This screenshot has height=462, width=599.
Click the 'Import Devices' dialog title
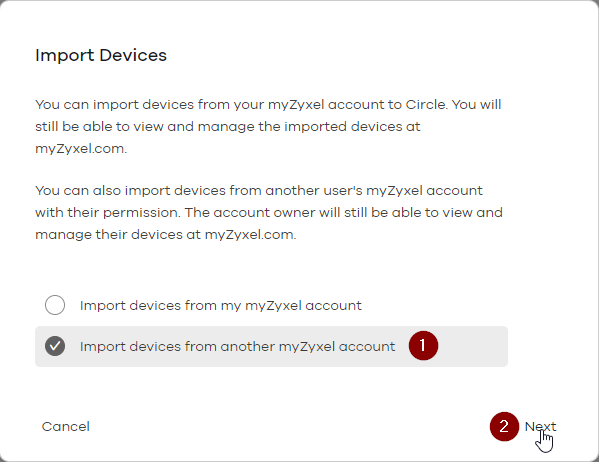pos(101,55)
